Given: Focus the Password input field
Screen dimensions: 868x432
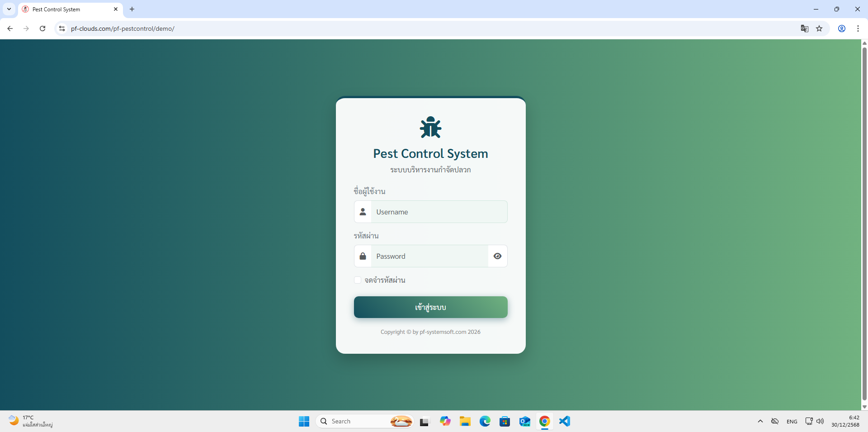Looking at the screenshot, I should (x=429, y=256).
